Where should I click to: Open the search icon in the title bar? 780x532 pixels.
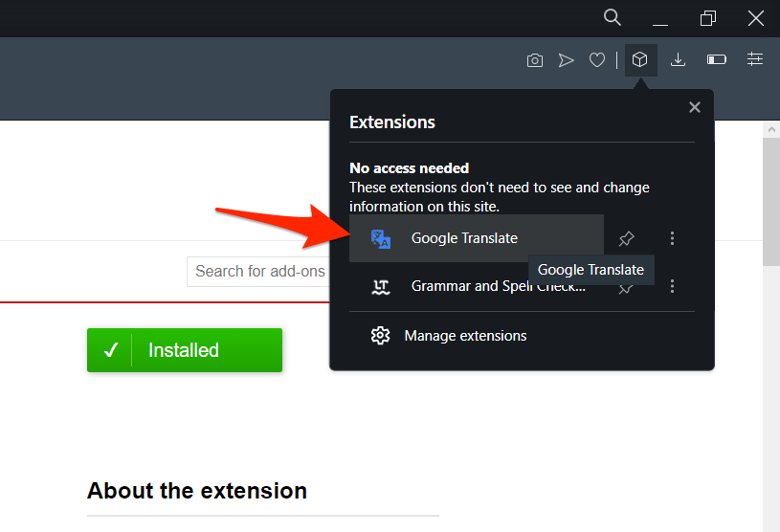(612, 18)
